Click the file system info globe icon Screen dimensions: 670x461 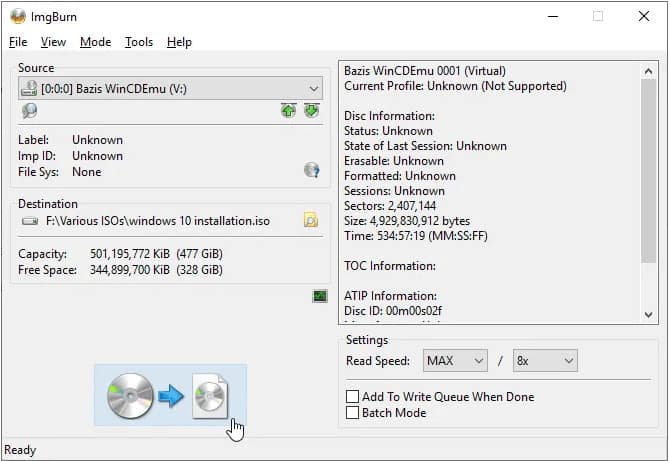(x=311, y=170)
